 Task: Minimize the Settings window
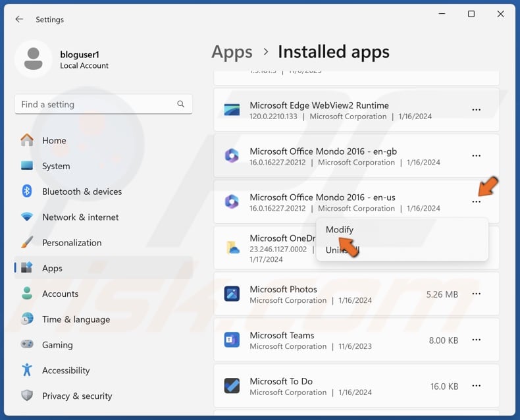(x=442, y=14)
